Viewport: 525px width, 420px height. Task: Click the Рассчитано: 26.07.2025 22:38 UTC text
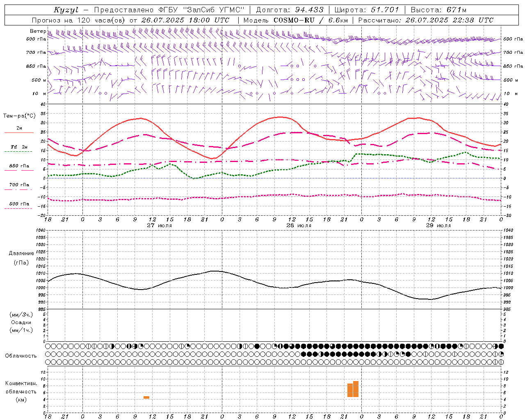[426, 20]
